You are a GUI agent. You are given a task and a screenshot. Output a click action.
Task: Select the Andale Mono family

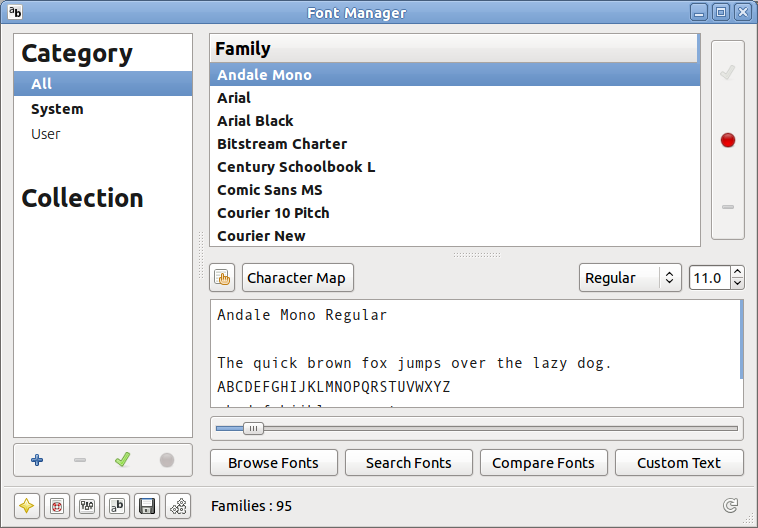pyautogui.click(x=455, y=75)
